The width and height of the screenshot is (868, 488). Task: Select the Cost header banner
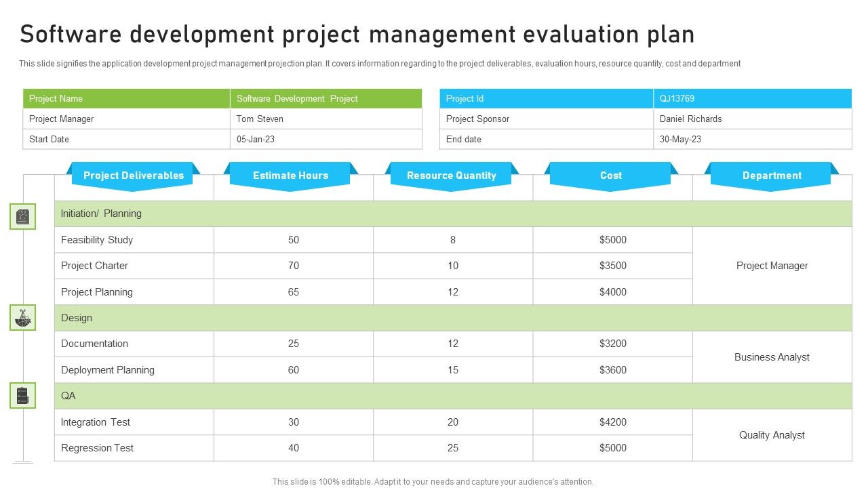click(611, 176)
